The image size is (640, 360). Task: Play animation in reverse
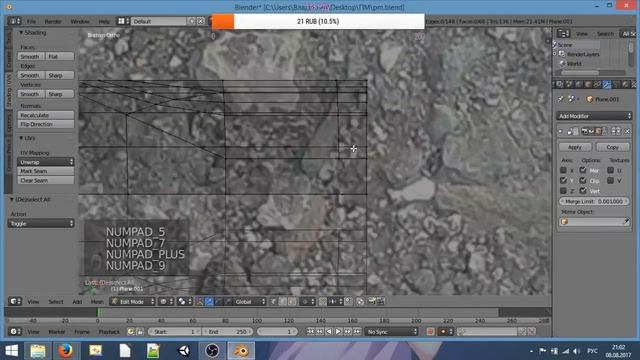(329, 331)
